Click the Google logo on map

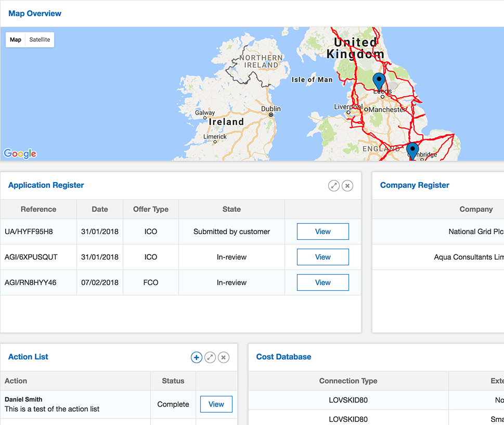pos(20,153)
